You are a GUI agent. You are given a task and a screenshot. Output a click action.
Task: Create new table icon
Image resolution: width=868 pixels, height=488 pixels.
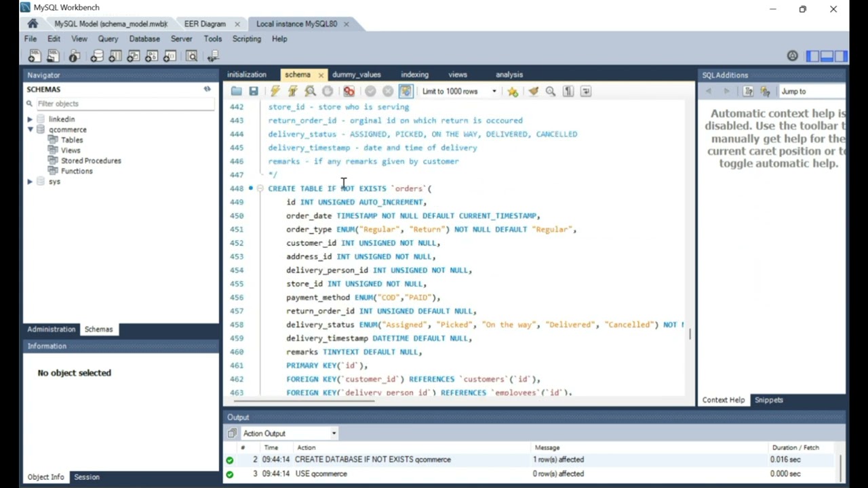(x=115, y=57)
